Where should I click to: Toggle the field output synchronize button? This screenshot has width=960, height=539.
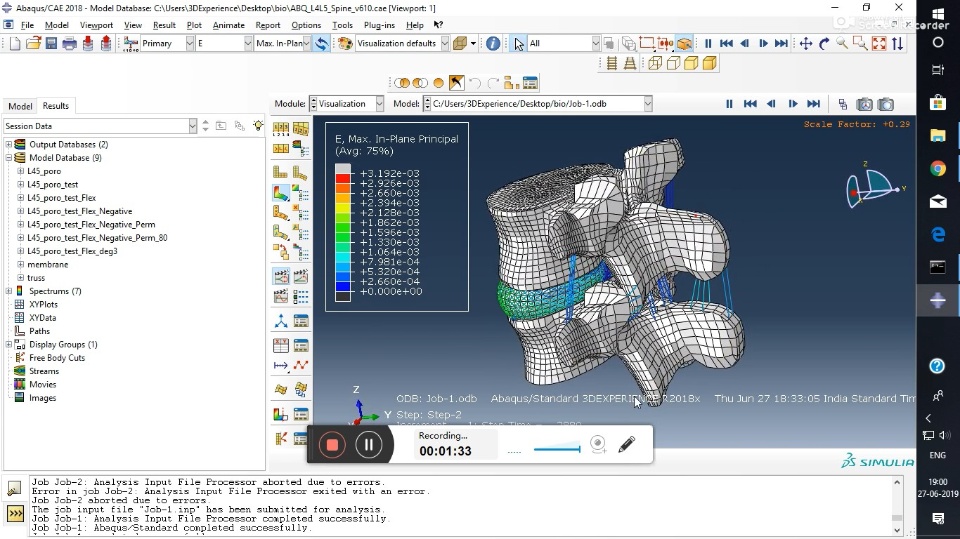321,43
